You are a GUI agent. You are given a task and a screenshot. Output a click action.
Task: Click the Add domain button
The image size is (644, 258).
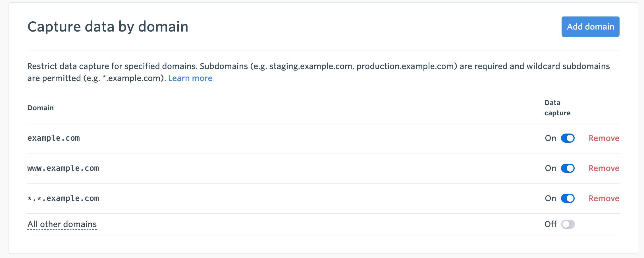[x=590, y=27]
